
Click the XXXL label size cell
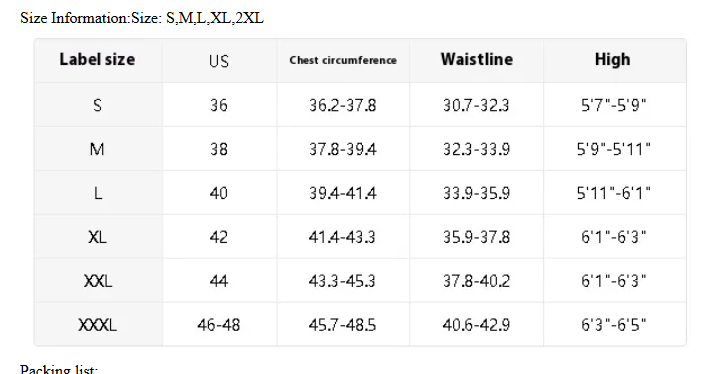pyautogui.click(x=97, y=325)
